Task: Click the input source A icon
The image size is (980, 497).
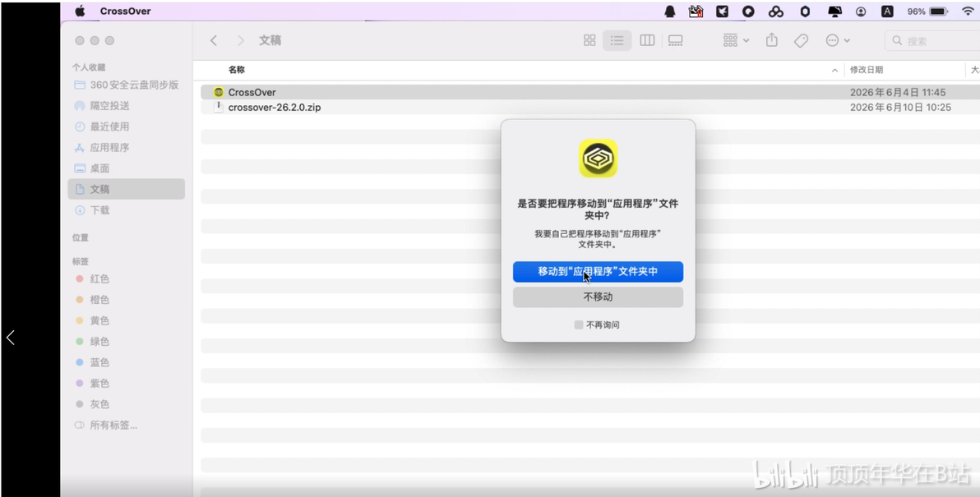Action: [x=887, y=12]
